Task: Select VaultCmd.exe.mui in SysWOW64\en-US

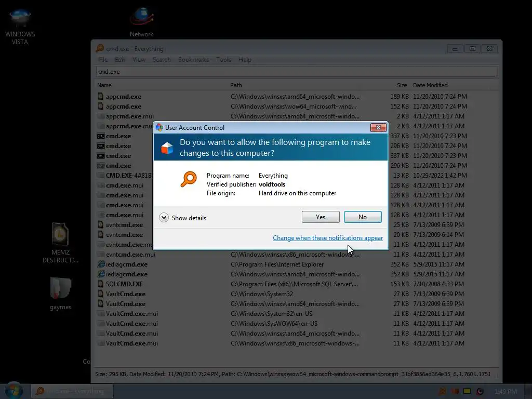Action: coord(131,323)
